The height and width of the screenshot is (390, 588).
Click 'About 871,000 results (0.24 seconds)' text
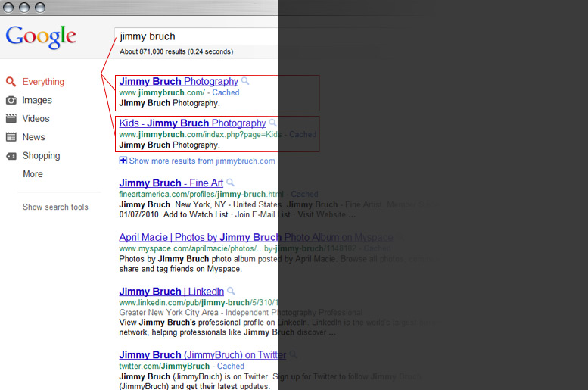(176, 51)
